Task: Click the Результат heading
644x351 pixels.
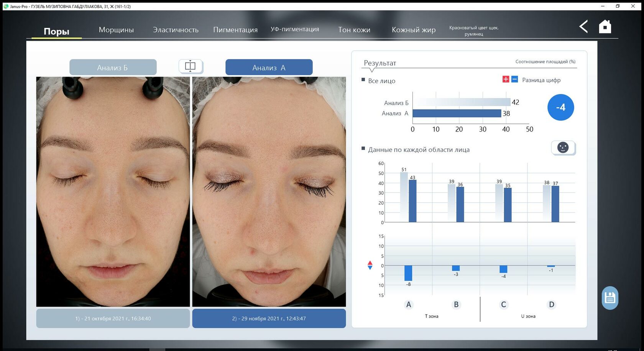Action: [x=379, y=63]
